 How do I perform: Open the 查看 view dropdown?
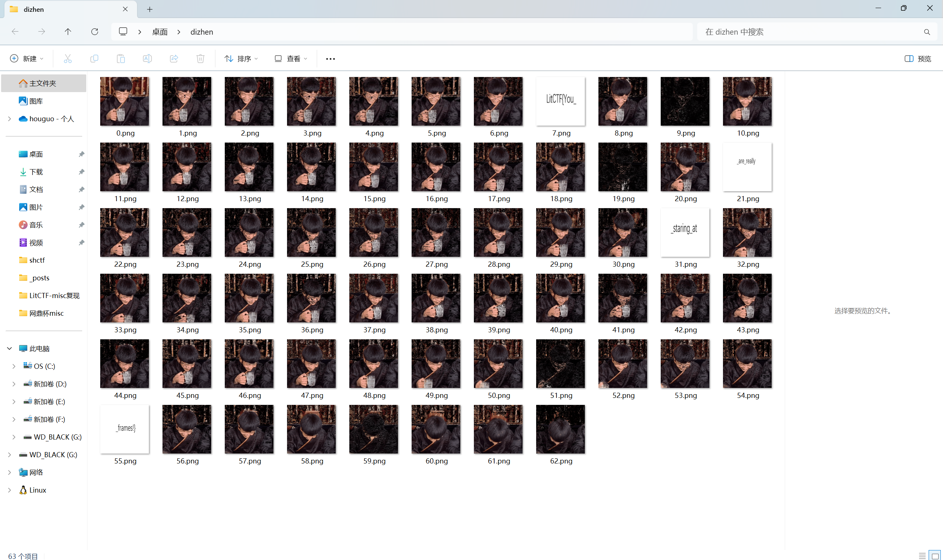291,59
